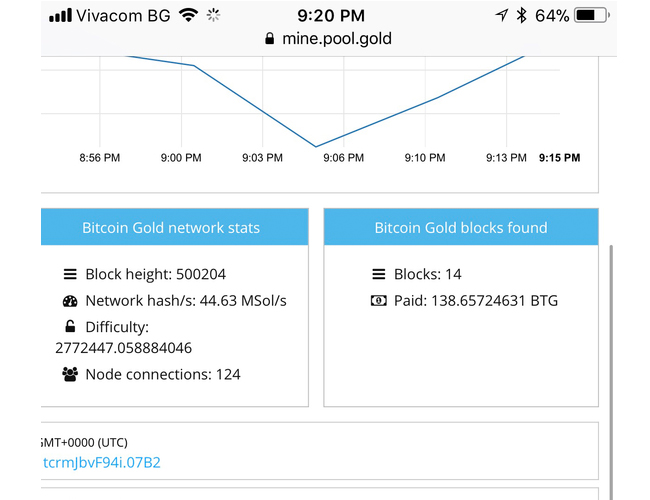The width and height of the screenshot is (650, 500).
Task: Tap the location services arrow icon
Action: [x=502, y=16]
